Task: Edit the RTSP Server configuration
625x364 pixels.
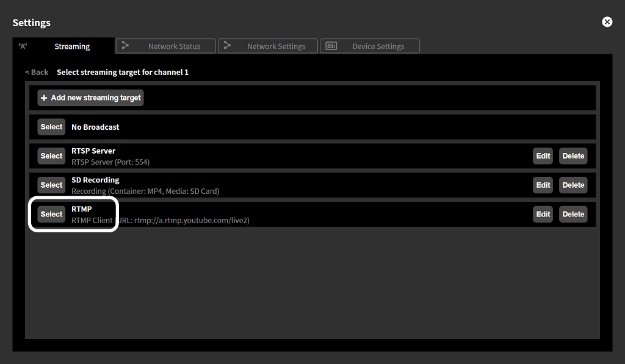Action: click(x=542, y=155)
